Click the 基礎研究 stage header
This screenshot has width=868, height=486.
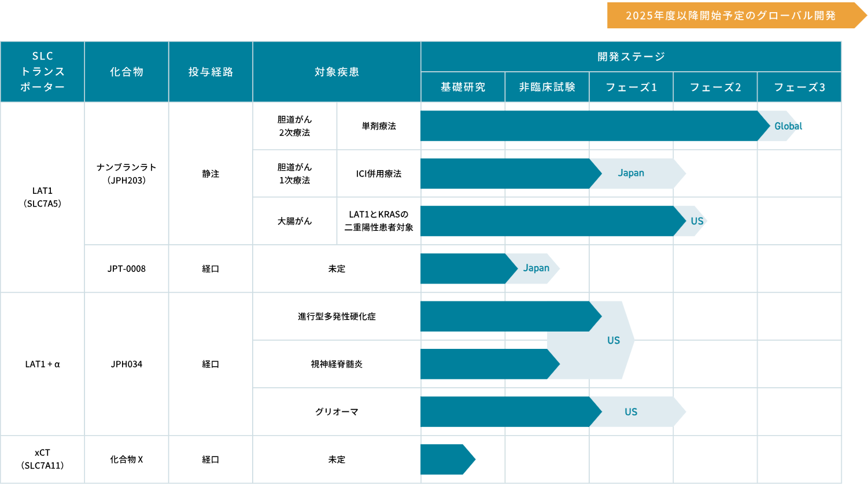[x=463, y=87]
